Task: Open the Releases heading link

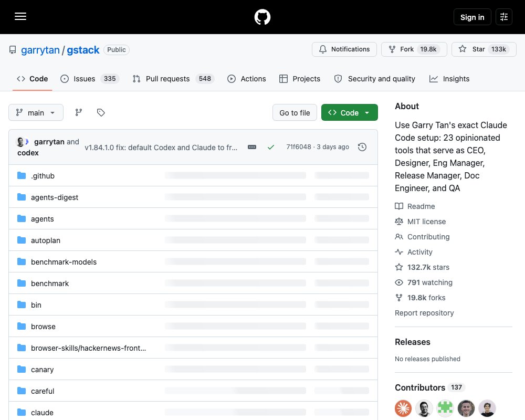Action: click(x=413, y=342)
